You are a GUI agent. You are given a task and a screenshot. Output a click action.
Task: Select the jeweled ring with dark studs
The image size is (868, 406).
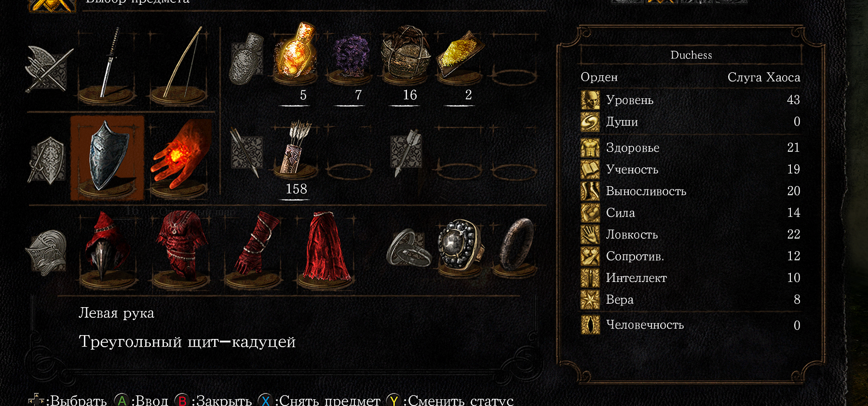pos(460,247)
